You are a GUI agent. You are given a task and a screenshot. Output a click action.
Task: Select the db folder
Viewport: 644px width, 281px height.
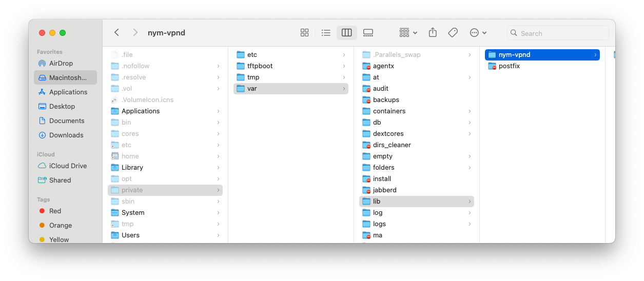pos(417,122)
